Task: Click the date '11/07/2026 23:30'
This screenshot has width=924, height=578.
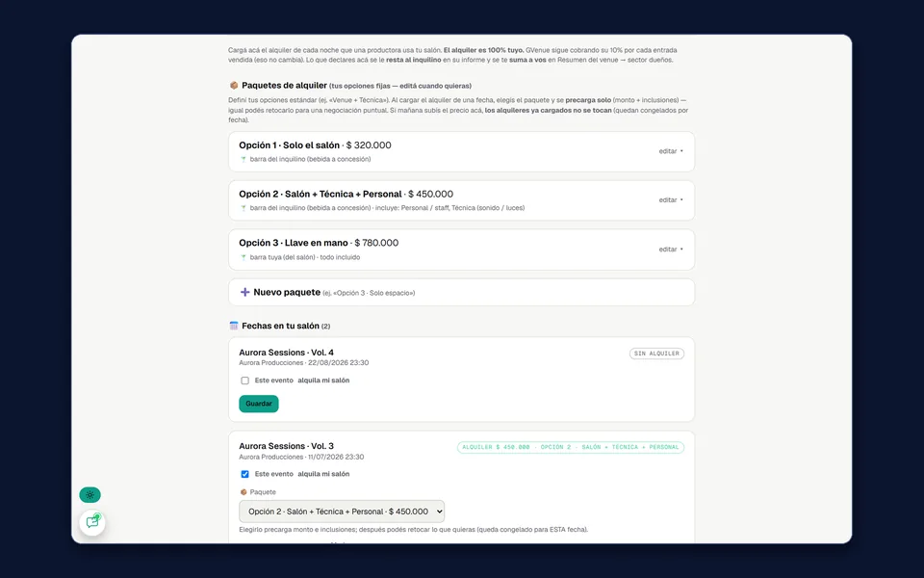Action: (336, 457)
